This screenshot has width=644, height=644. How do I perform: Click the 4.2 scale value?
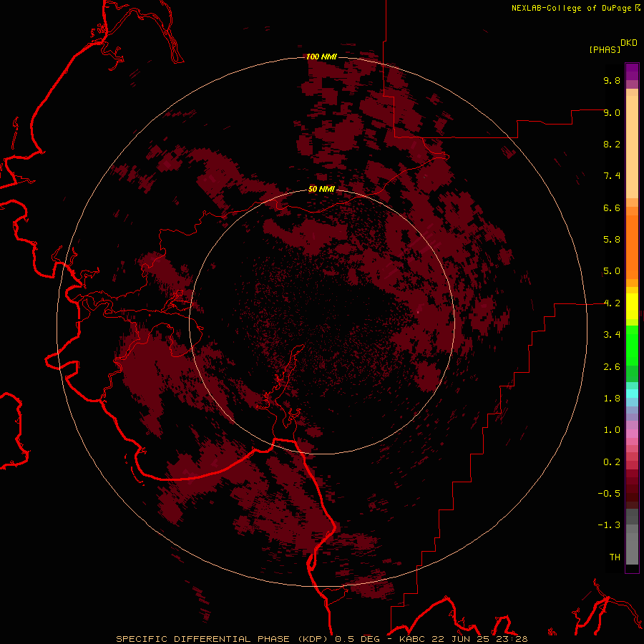tap(612, 303)
